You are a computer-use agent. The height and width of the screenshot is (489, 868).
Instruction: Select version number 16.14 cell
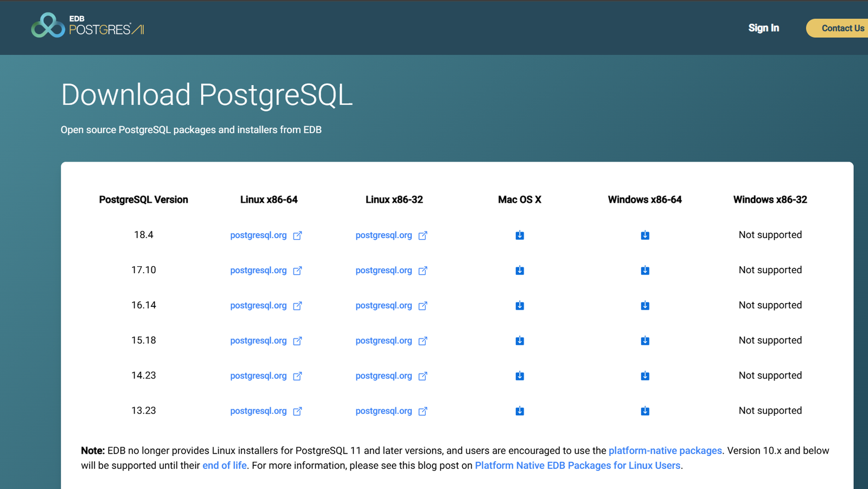coord(144,305)
